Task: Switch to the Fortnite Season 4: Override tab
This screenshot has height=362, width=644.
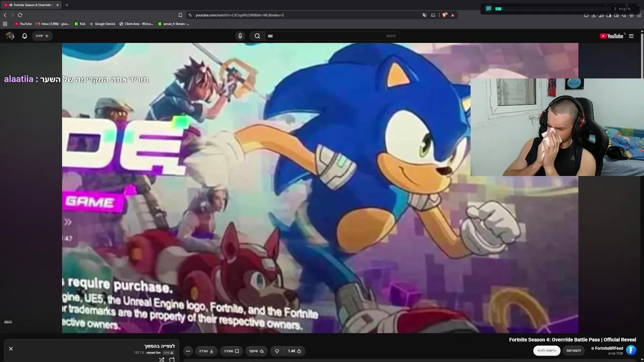Action: pos(31,5)
